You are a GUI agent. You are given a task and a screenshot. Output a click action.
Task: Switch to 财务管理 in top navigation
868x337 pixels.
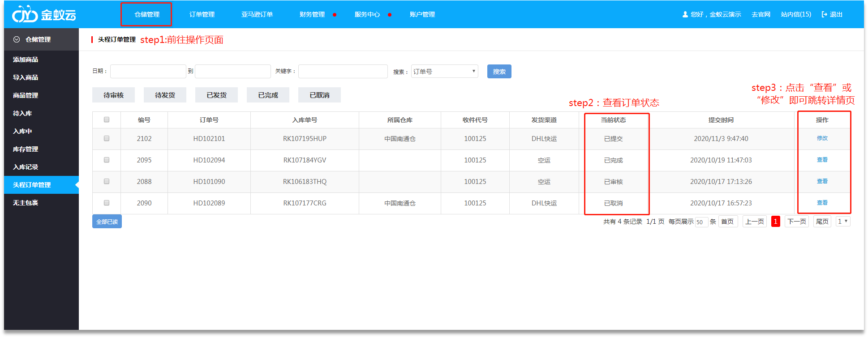[312, 14]
